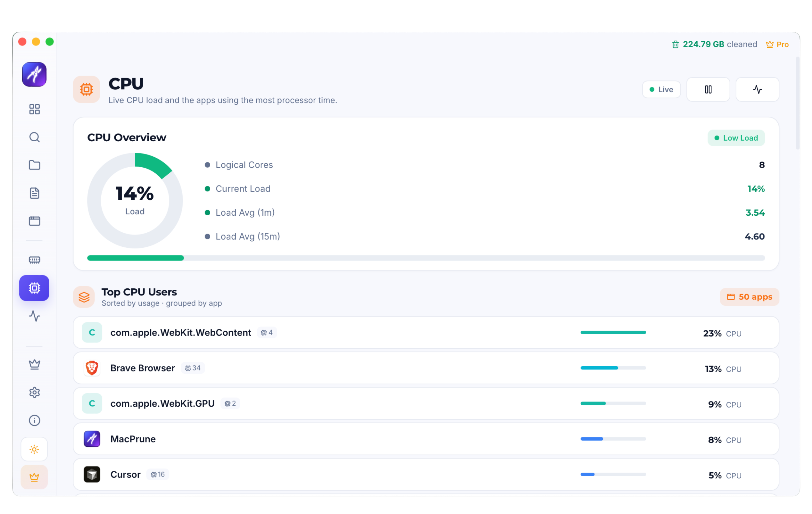The width and height of the screenshot is (812, 514).
Task: Toggle the sun light theme button
Action: pos(34,449)
